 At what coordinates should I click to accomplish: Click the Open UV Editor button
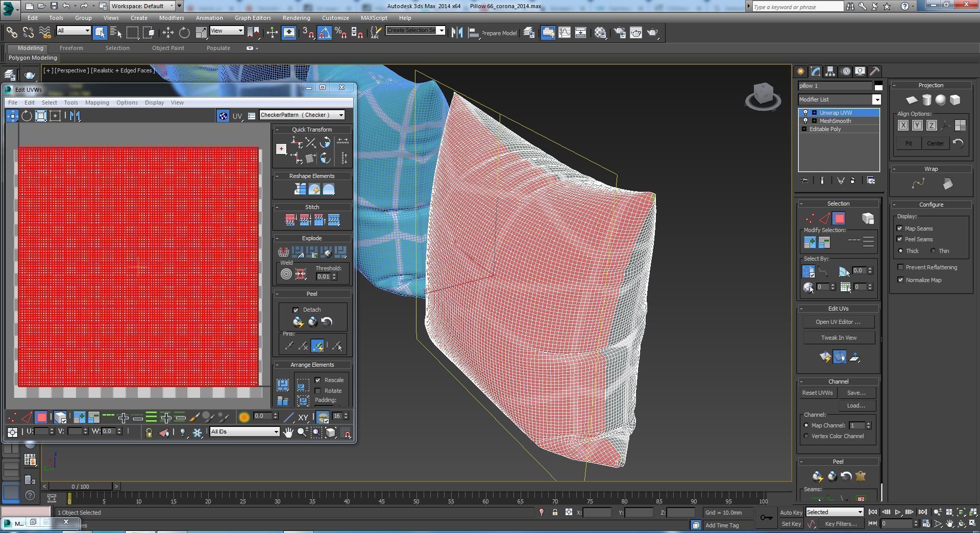(x=838, y=322)
